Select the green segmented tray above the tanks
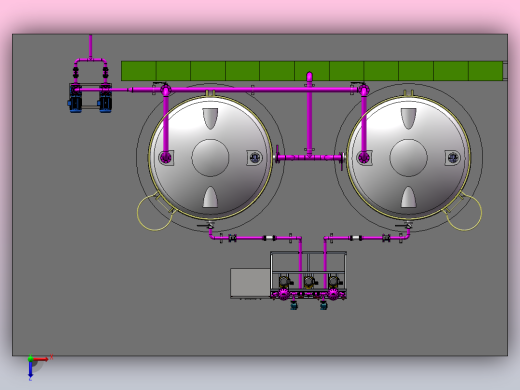This screenshot has width=520, height=390. point(312,71)
